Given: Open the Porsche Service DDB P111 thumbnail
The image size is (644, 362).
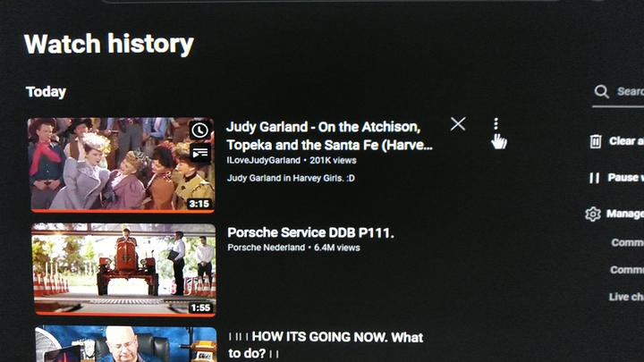Looking at the screenshot, I should point(124,270).
